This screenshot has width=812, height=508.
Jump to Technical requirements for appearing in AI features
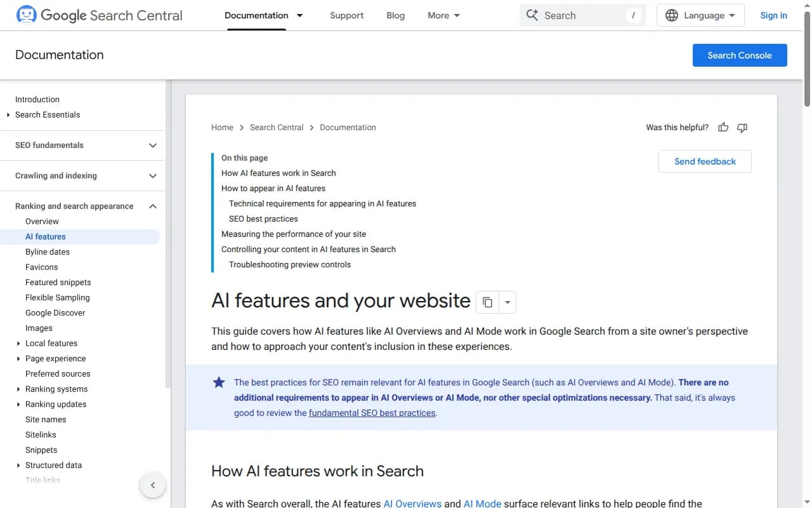pos(322,204)
